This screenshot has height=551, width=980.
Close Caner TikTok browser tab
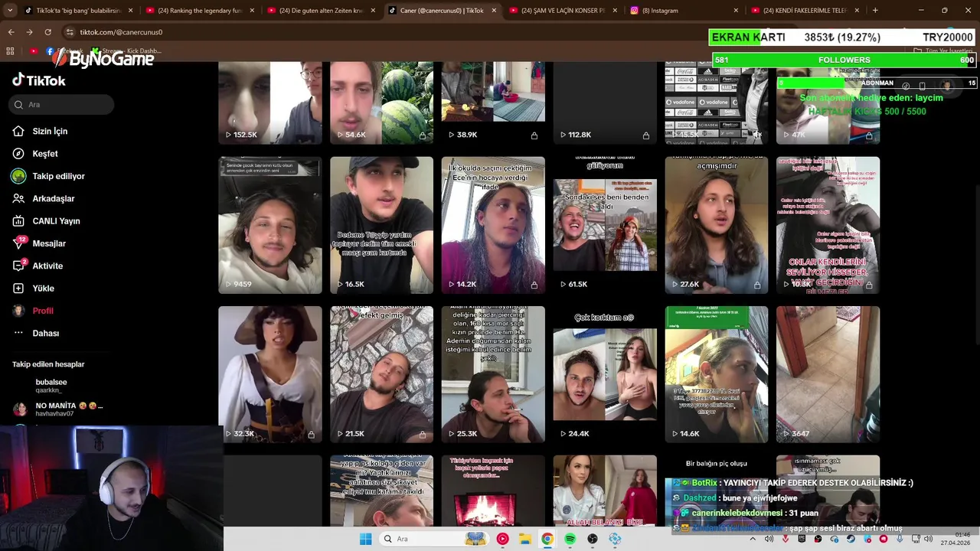[x=494, y=11]
